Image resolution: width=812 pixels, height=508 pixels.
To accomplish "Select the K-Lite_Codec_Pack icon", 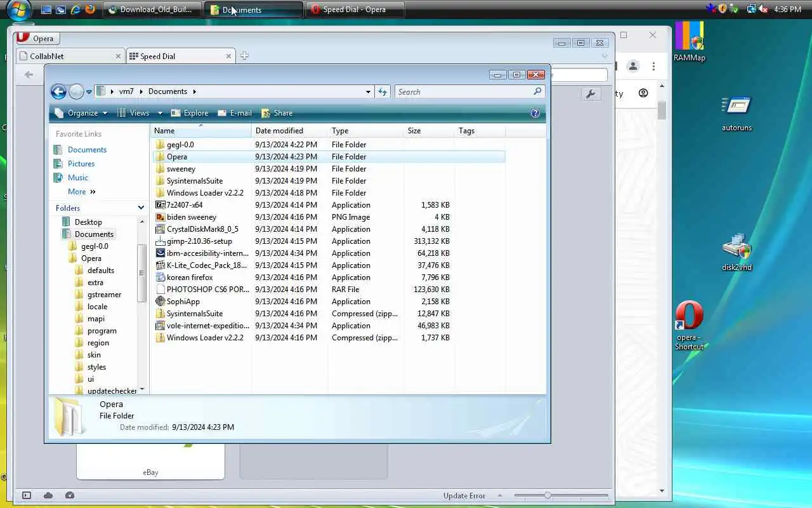I will tap(160, 265).
